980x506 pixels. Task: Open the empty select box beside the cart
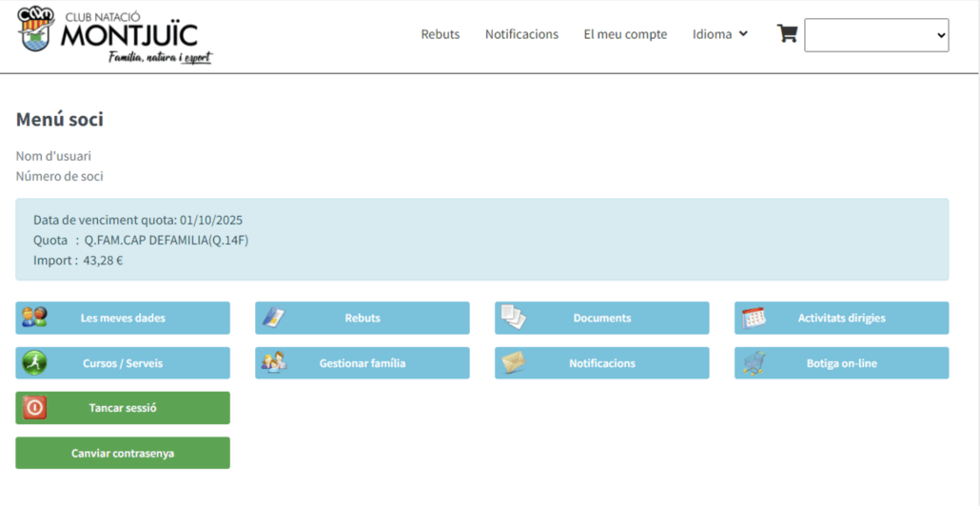[x=875, y=35]
